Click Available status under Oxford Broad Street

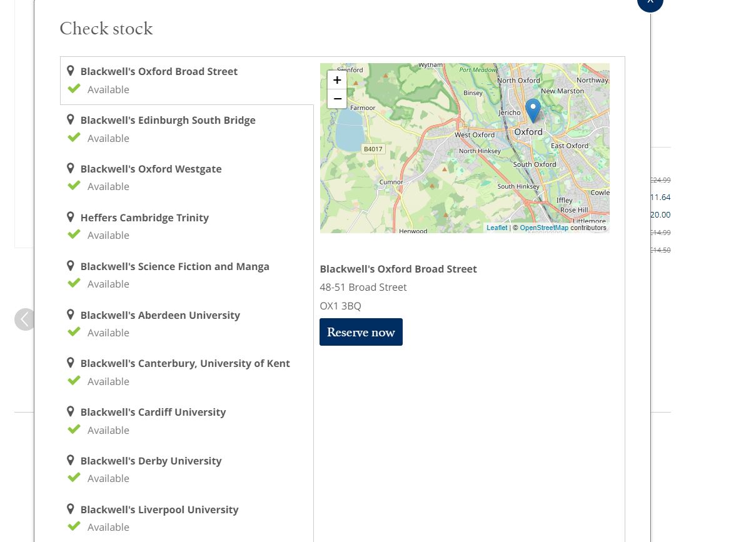(x=108, y=89)
